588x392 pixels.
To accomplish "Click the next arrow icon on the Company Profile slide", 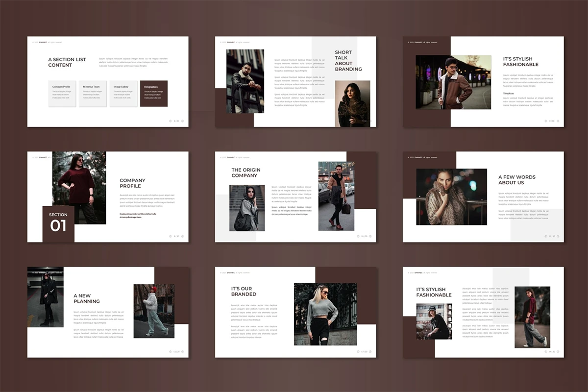I will point(183,236).
